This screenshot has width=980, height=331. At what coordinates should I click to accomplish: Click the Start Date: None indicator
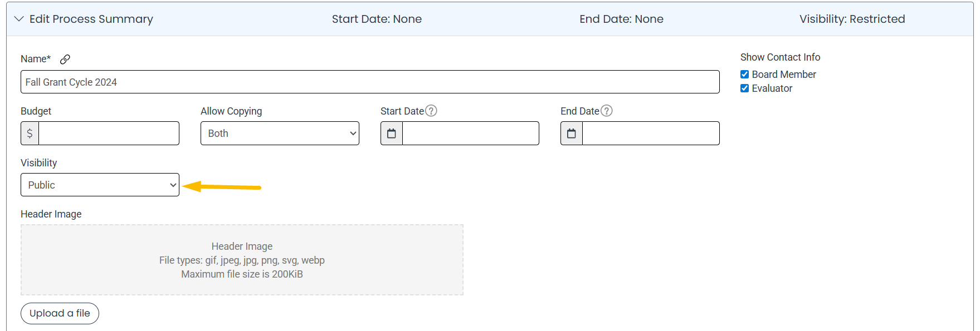click(377, 19)
